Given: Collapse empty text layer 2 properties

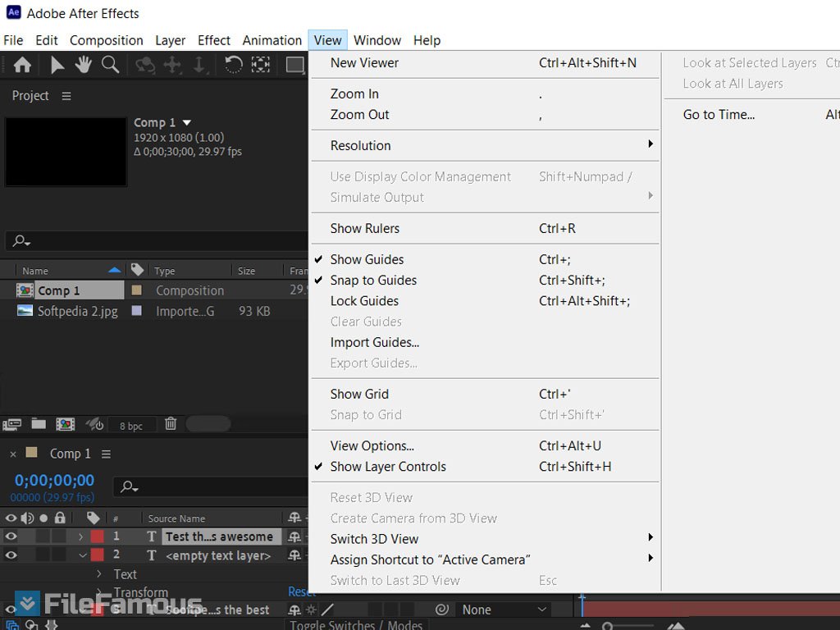Looking at the screenshot, I should 83,555.
